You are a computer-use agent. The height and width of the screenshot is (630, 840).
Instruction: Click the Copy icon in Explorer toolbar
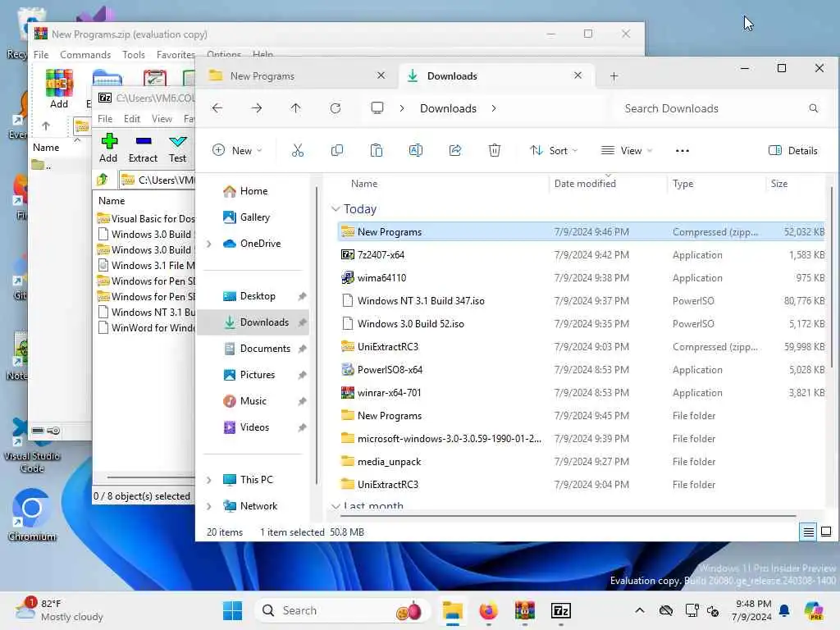tap(337, 151)
